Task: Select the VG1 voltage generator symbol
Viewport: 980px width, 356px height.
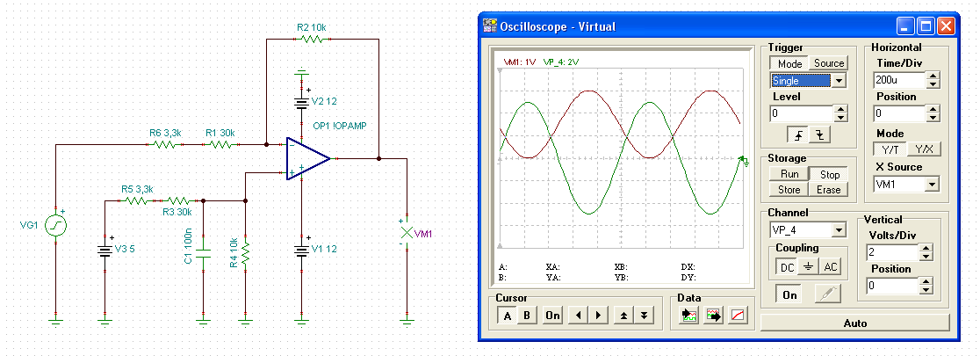Action: coord(55,225)
